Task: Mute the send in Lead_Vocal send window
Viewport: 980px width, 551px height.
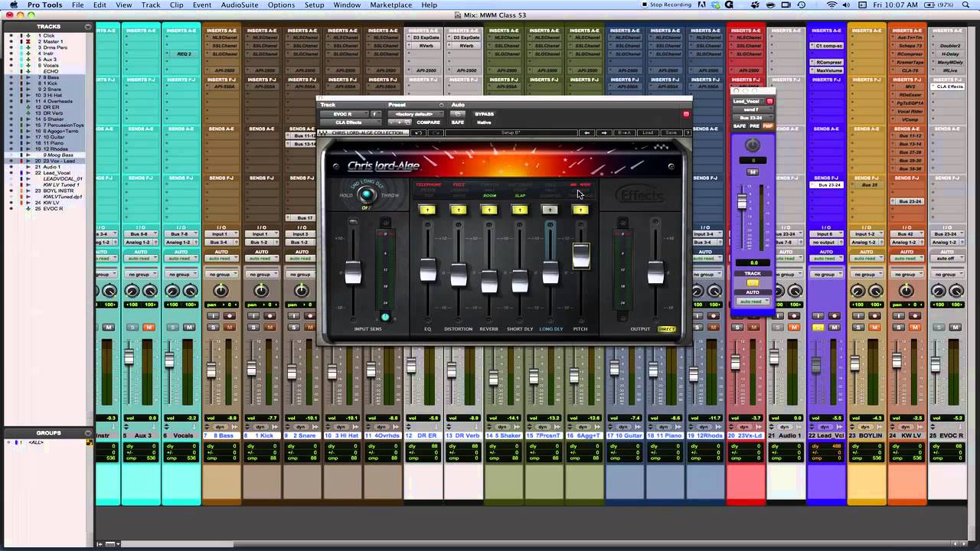Action: pos(753,171)
